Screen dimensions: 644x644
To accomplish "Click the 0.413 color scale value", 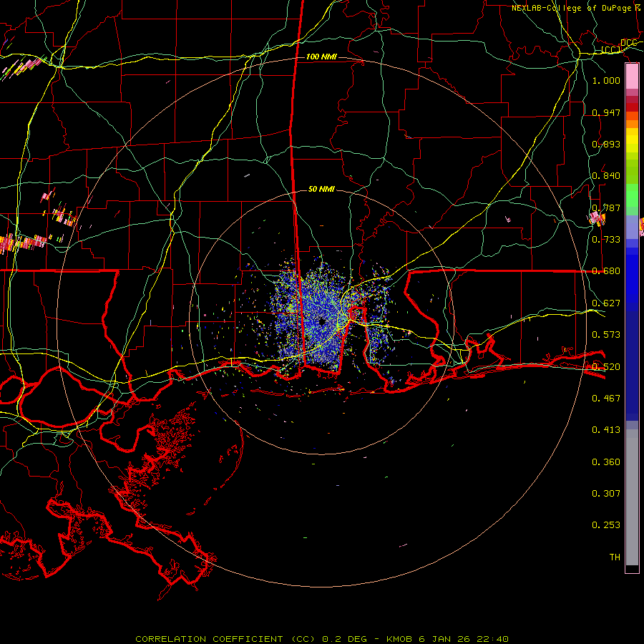I will (x=606, y=430).
